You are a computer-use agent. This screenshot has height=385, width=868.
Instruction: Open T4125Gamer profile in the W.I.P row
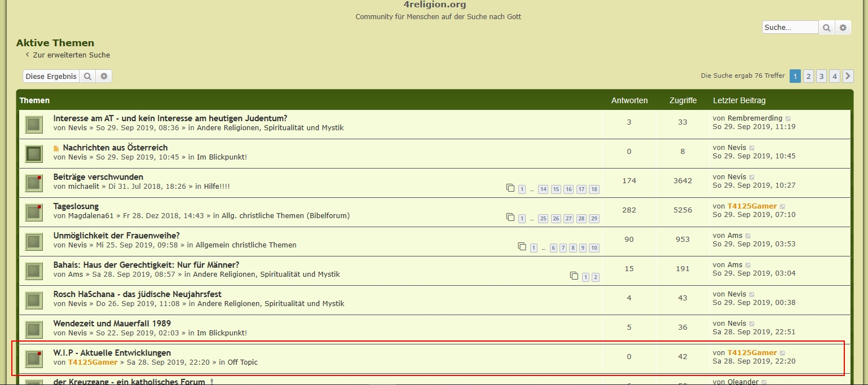(x=92, y=362)
